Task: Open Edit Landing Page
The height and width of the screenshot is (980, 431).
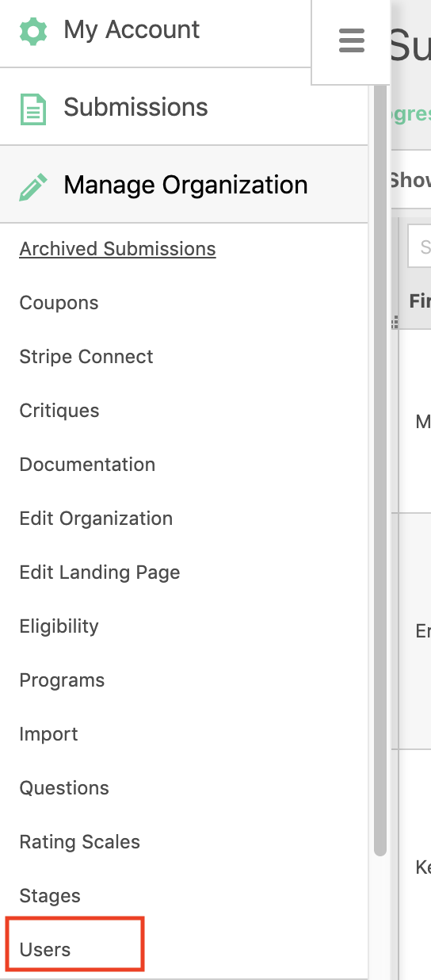Action: 100,572
